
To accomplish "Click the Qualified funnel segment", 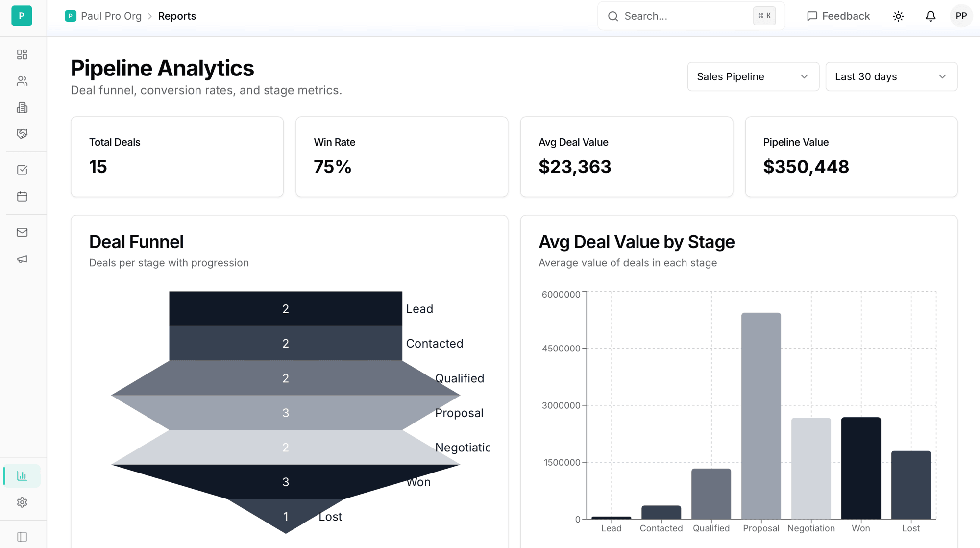I will coord(286,378).
